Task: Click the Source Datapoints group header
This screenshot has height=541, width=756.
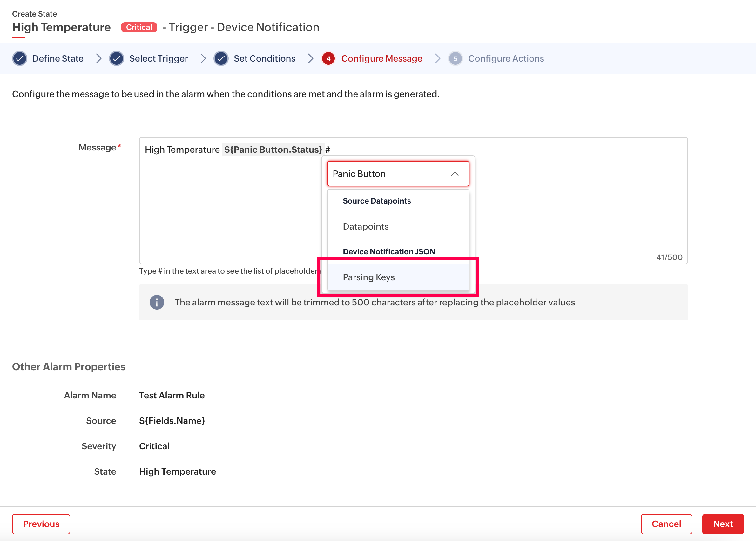Action: point(377,201)
